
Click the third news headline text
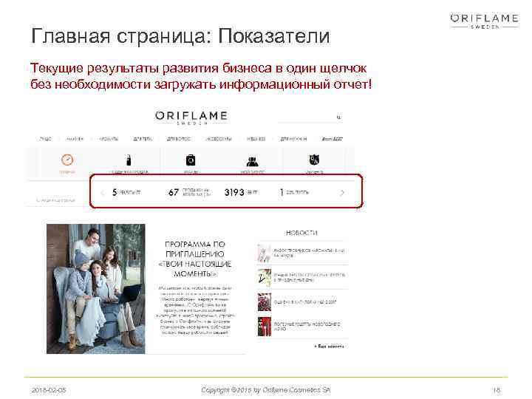pos(305,301)
